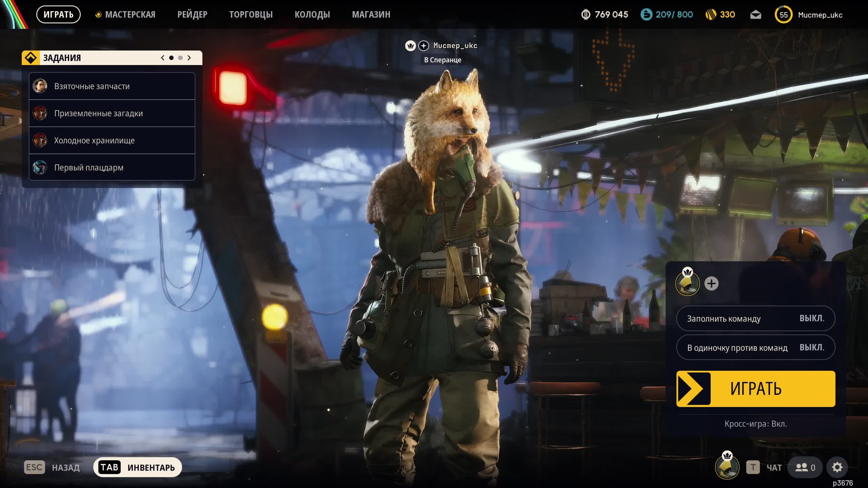Toggle Заполнить команду option
Screen dimensions: 868x488
[x=755, y=319]
